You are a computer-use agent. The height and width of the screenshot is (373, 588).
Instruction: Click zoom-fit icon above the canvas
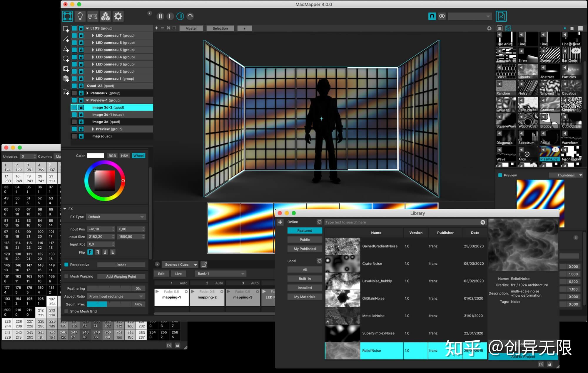coord(168,28)
